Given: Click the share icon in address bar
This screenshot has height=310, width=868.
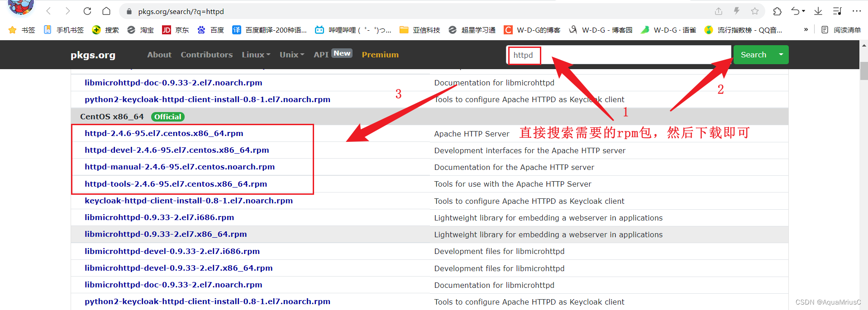Looking at the screenshot, I should click(719, 11).
